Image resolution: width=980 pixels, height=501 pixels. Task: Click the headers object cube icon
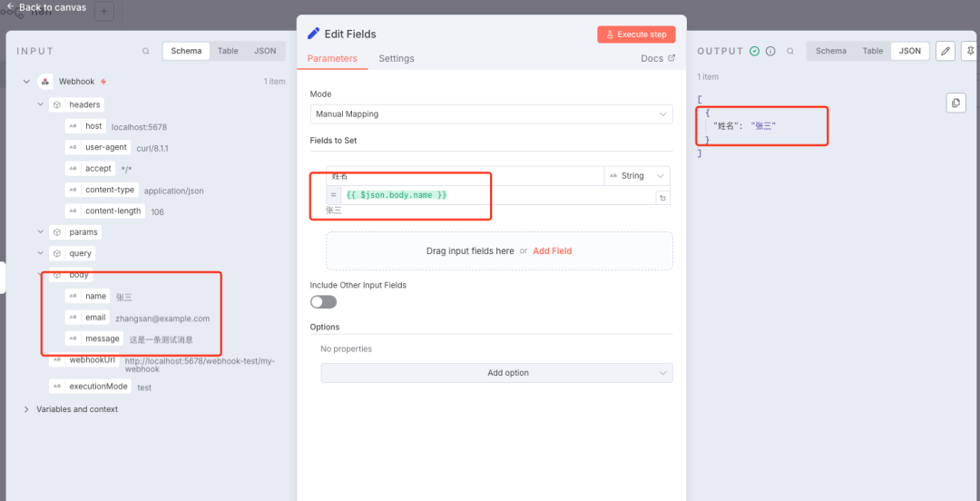(x=57, y=104)
